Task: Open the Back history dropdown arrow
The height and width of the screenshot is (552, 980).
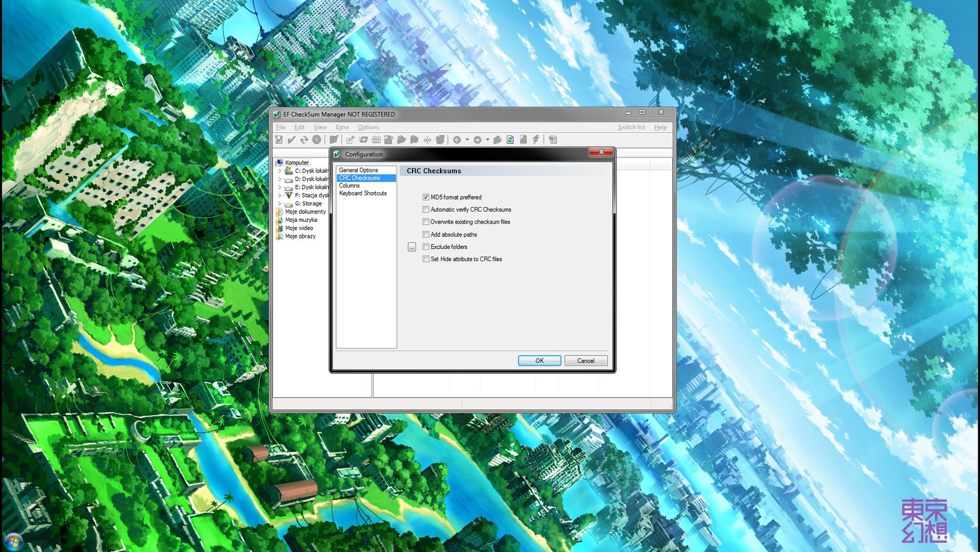Action: point(467,140)
